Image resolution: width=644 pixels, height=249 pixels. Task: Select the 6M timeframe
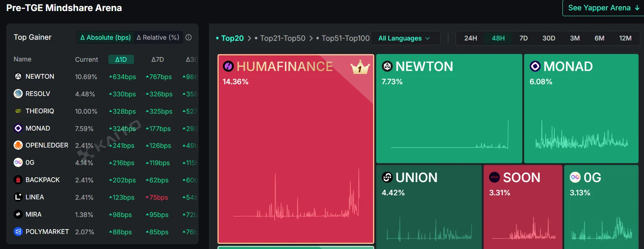[x=599, y=38]
